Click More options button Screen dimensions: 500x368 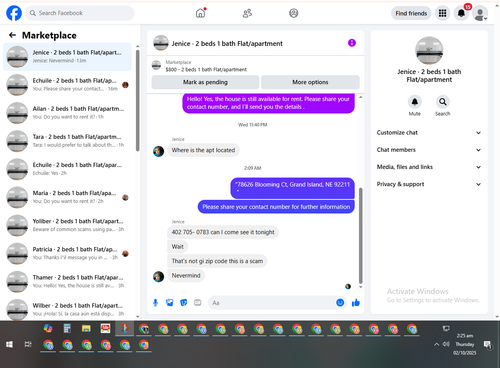(310, 82)
